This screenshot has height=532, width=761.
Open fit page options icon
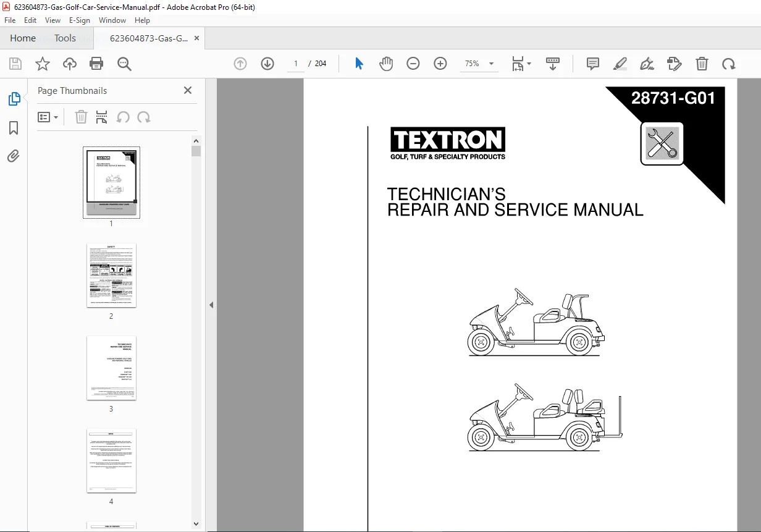pos(521,64)
